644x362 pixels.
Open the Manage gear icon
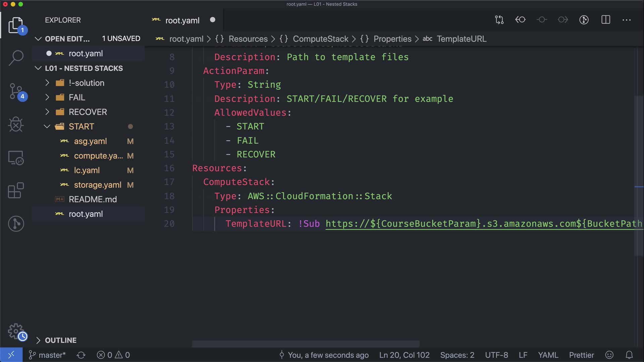click(x=16, y=331)
